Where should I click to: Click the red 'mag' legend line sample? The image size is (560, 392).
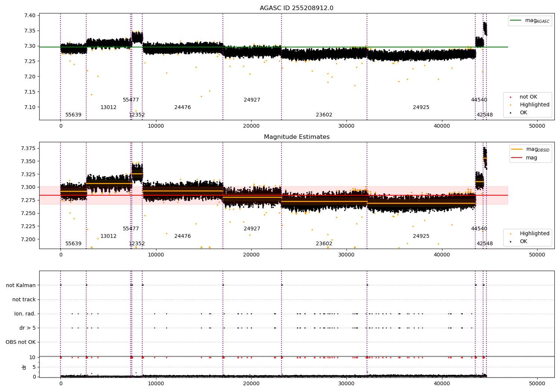pos(517,158)
